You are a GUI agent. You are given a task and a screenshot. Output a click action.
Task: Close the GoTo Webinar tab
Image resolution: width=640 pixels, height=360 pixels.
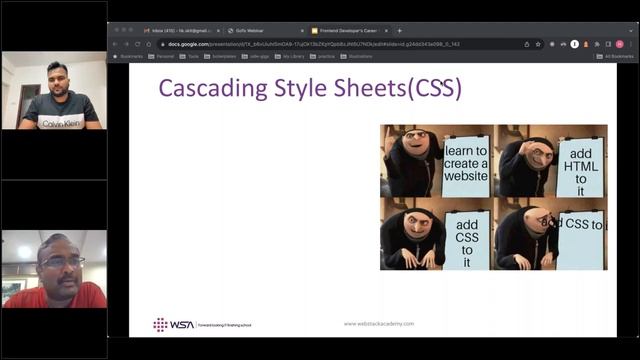302,31
